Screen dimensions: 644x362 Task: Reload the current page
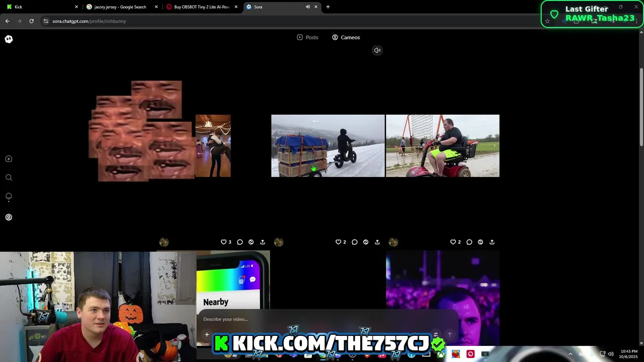coord(31,21)
